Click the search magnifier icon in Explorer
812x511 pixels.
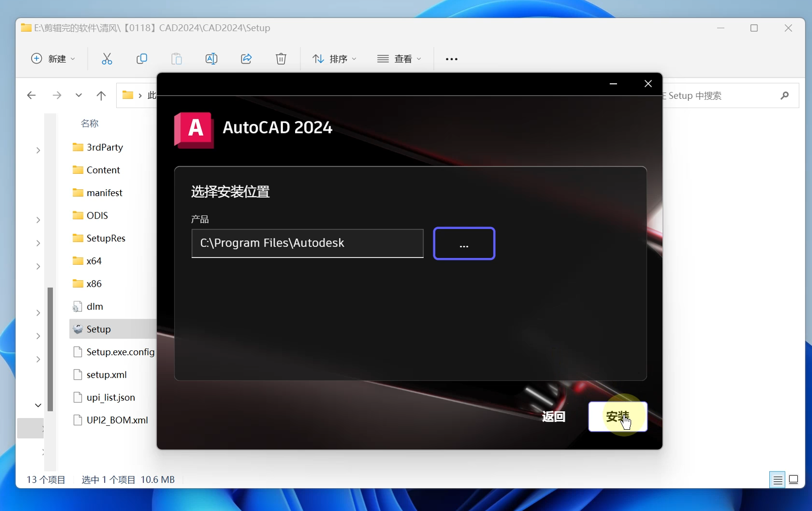pyautogui.click(x=784, y=95)
